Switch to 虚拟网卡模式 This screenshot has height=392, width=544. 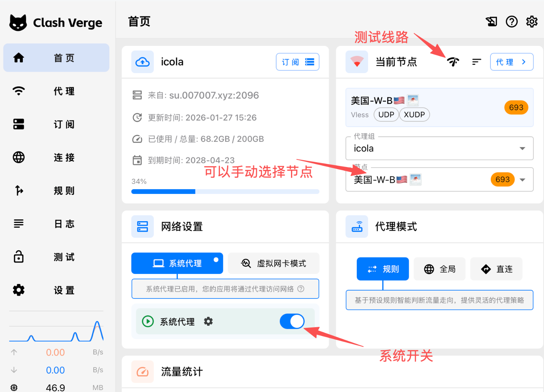point(273,264)
